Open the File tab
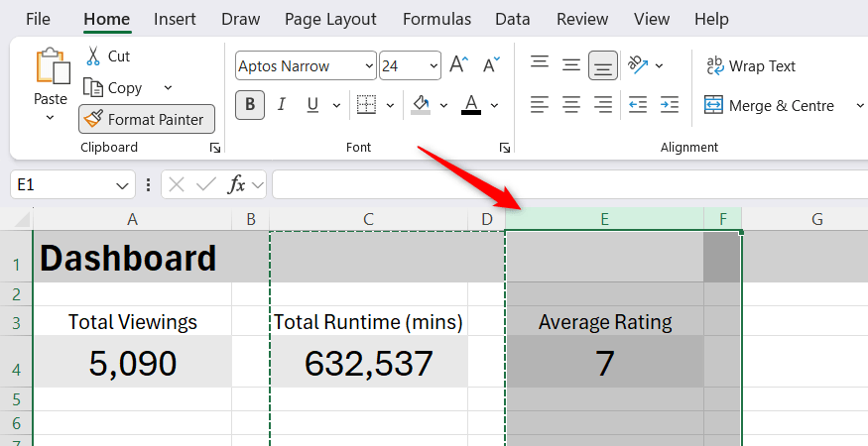The height and width of the screenshot is (446, 868). [38, 20]
